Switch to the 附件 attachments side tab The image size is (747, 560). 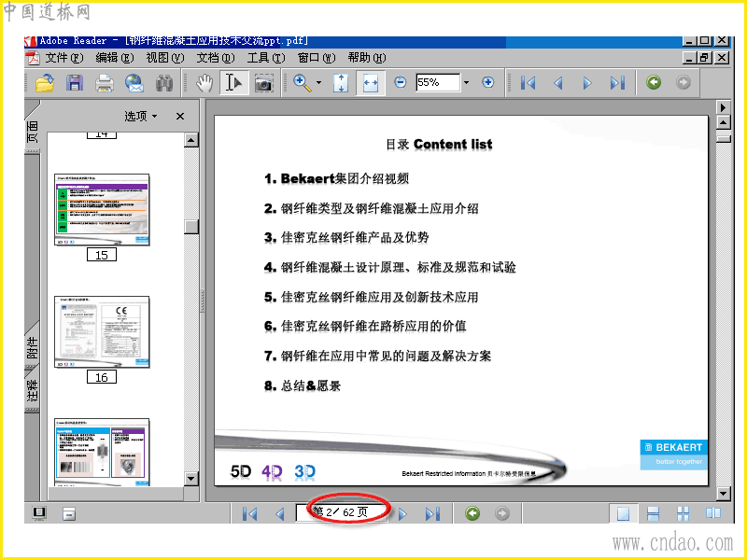click(x=32, y=347)
